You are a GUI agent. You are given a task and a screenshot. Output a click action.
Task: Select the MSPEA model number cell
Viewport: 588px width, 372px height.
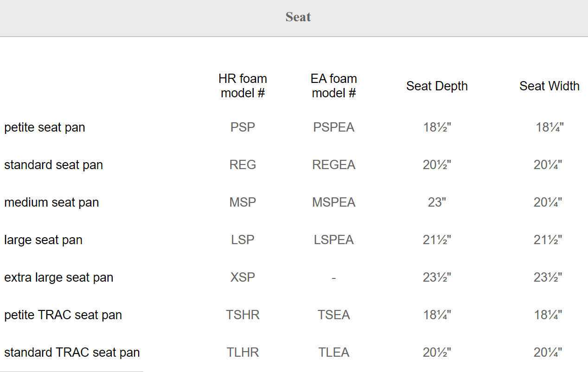pyautogui.click(x=333, y=202)
